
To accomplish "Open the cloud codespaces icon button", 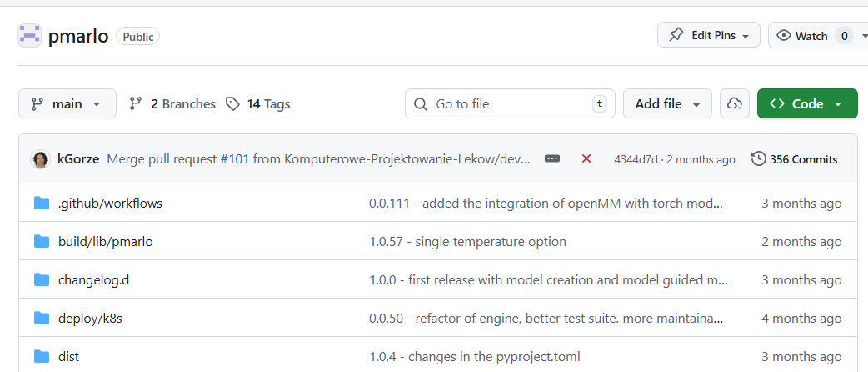I will pos(734,103).
